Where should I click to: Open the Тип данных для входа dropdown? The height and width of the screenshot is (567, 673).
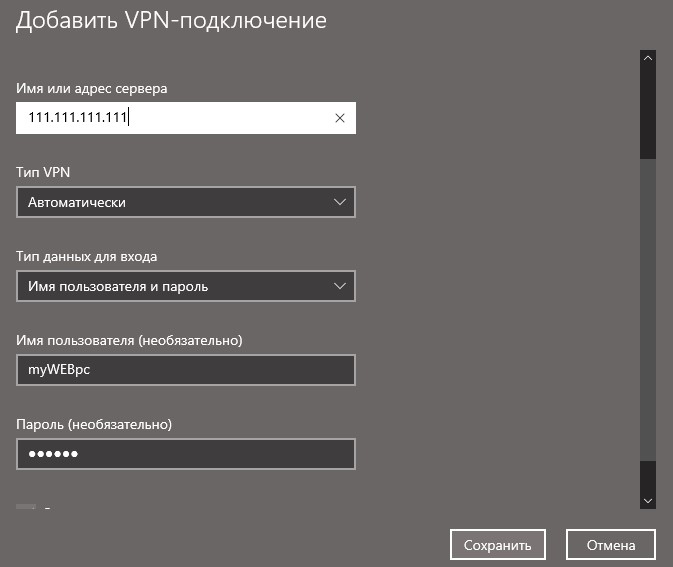coord(186,286)
